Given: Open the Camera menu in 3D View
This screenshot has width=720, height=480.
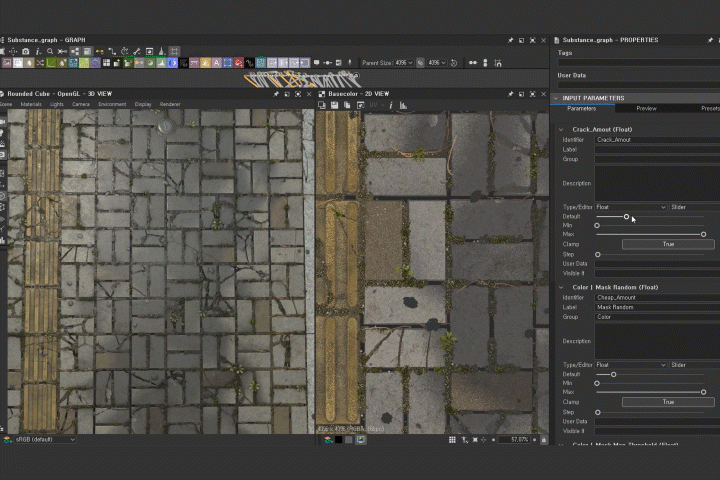Looking at the screenshot, I should click(x=81, y=104).
